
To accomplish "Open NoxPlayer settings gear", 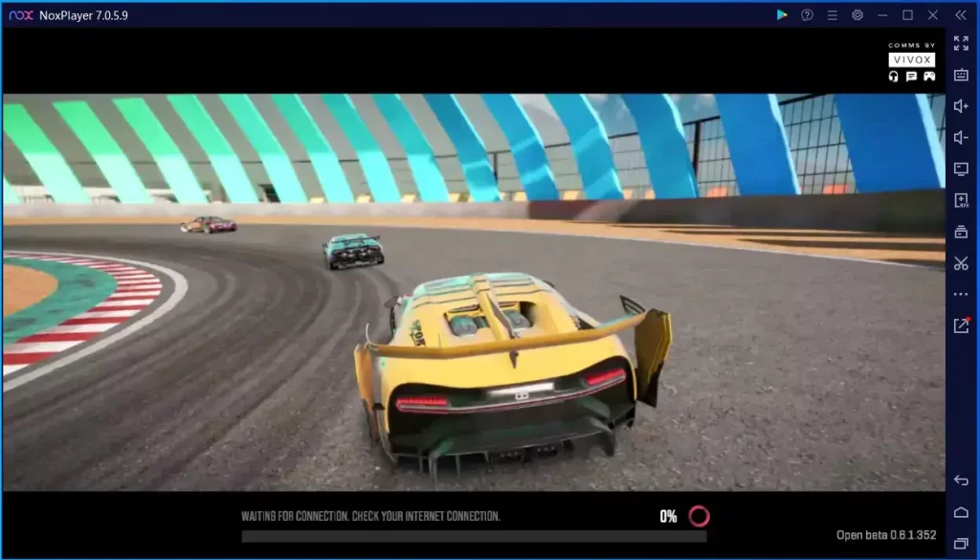I will coord(857,15).
